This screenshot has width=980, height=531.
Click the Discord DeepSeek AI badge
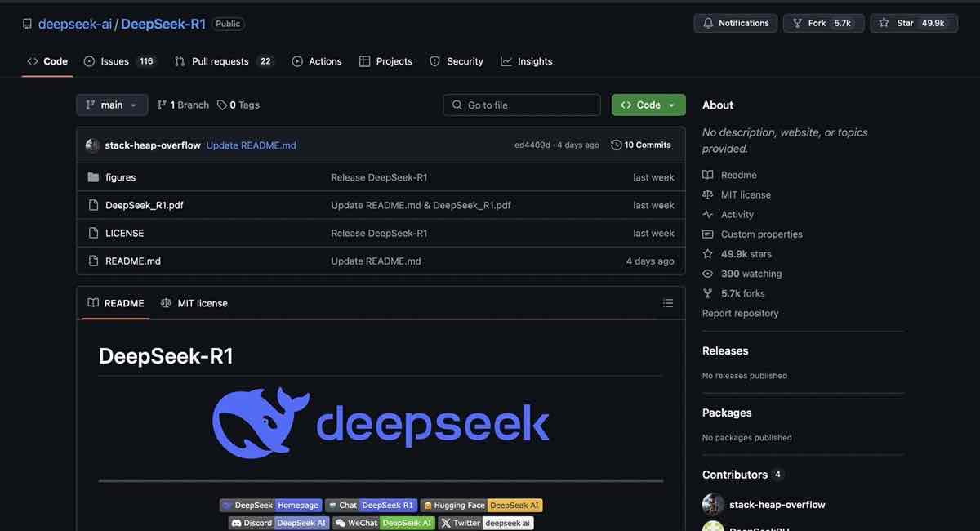click(278, 523)
